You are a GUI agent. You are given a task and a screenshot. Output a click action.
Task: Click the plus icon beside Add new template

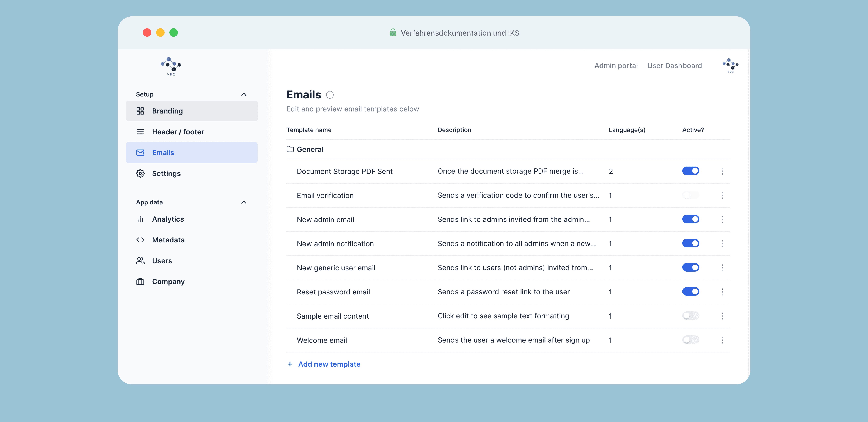tap(290, 364)
